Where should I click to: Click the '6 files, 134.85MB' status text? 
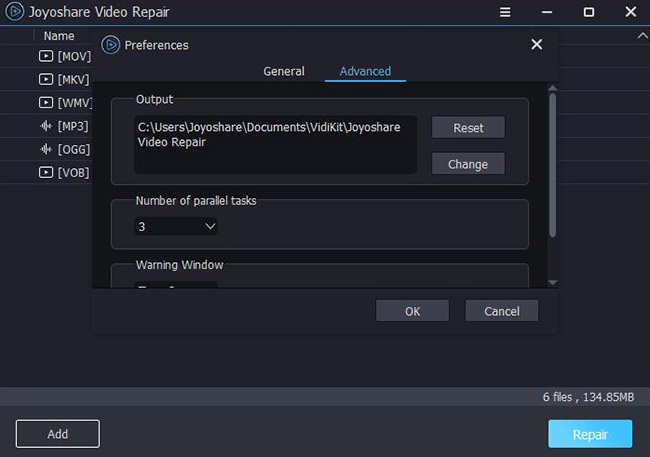click(x=588, y=397)
